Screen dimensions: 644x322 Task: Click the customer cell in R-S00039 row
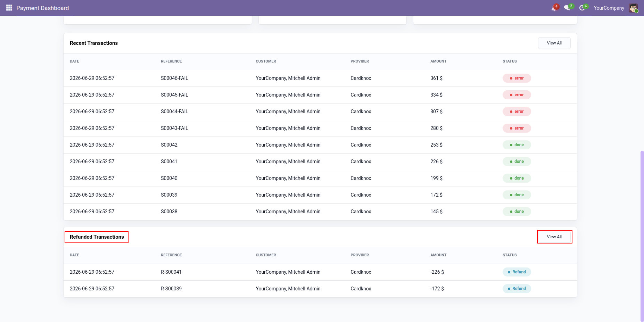tap(288, 289)
